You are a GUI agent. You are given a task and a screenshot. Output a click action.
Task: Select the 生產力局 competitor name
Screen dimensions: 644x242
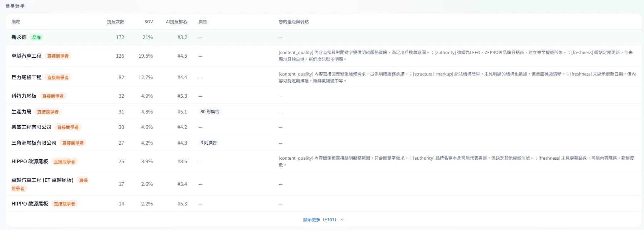tap(21, 112)
